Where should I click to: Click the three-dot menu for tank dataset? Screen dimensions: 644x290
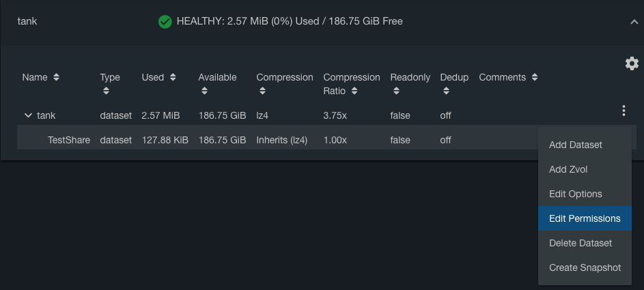tap(624, 111)
